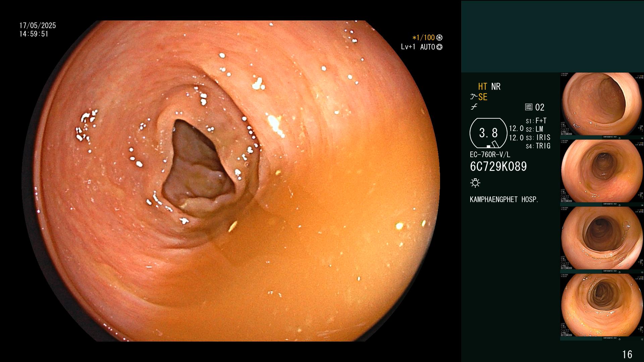The height and width of the screenshot is (362, 644).
Task: Click the KAMPHAENGPHET HOSP. label
Action: [x=504, y=199]
